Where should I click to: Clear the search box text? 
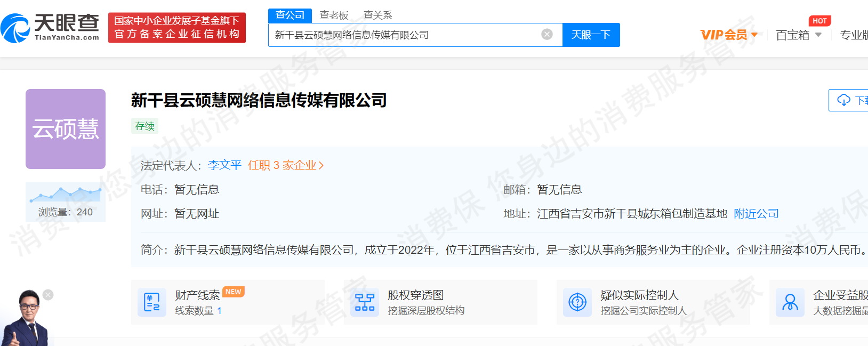tap(547, 35)
